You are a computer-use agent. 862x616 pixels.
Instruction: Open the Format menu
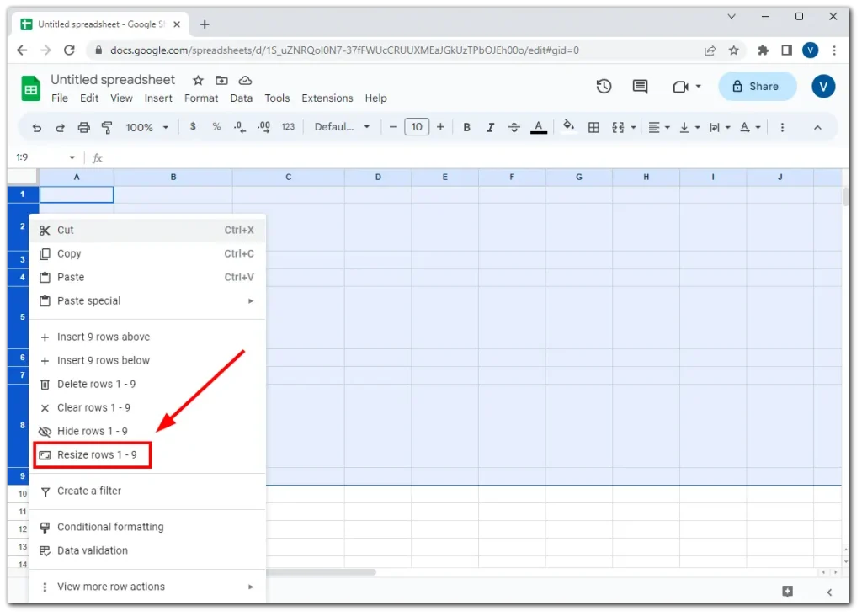coord(201,98)
